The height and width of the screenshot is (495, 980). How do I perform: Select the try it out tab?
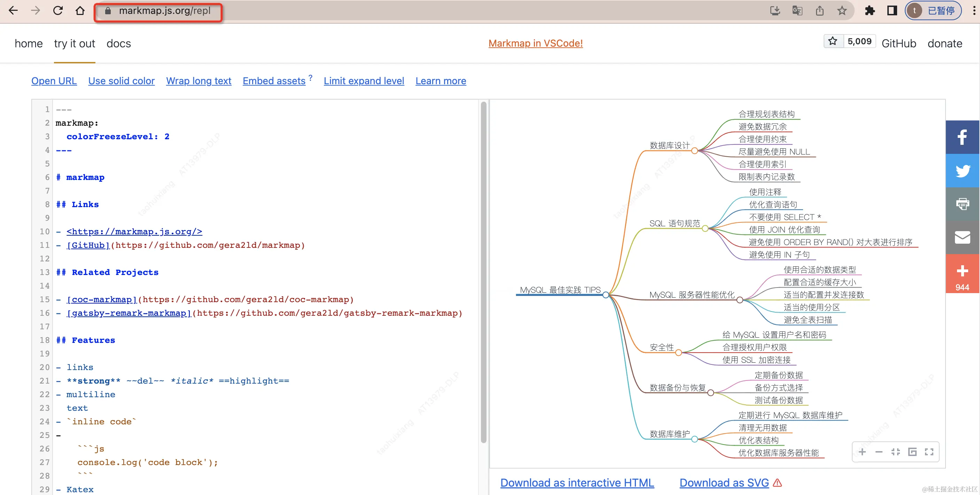[75, 44]
